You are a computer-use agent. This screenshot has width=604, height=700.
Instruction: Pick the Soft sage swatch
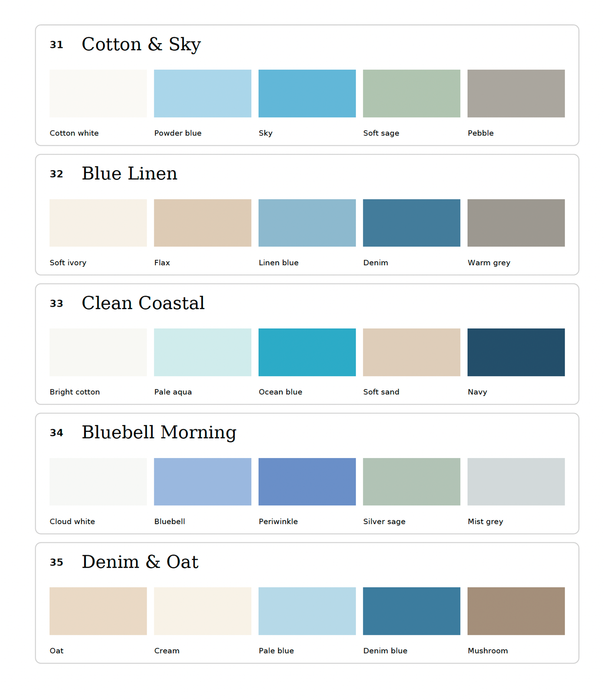pyautogui.click(x=412, y=93)
